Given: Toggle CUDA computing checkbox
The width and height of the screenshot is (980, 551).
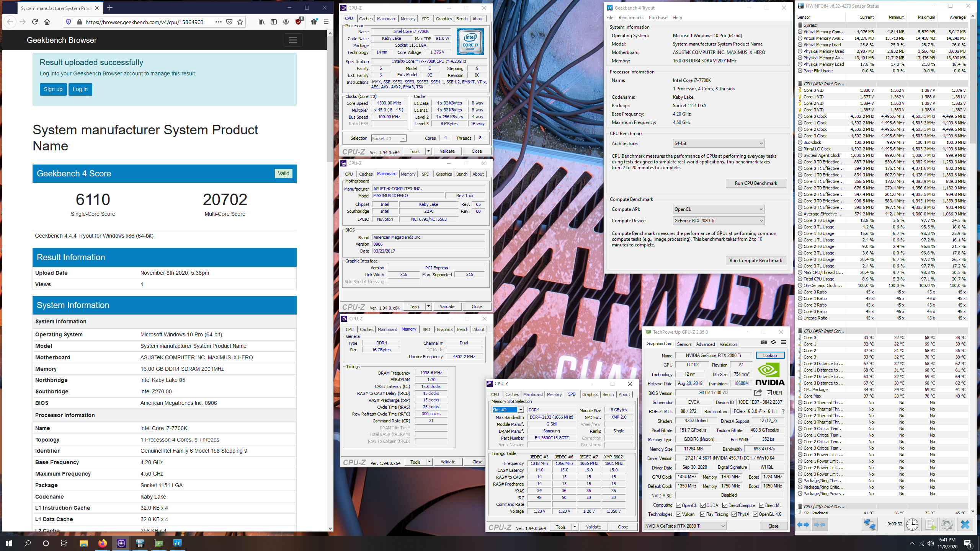Looking at the screenshot, I should [703, 505].
